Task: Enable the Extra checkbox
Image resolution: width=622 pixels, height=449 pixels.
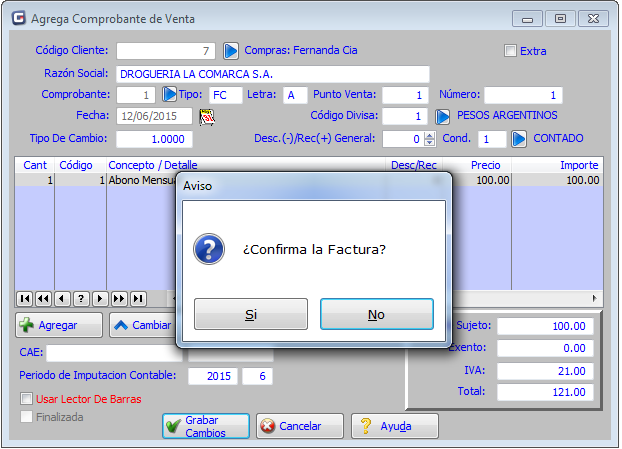Action: click(x=511, y=51)
